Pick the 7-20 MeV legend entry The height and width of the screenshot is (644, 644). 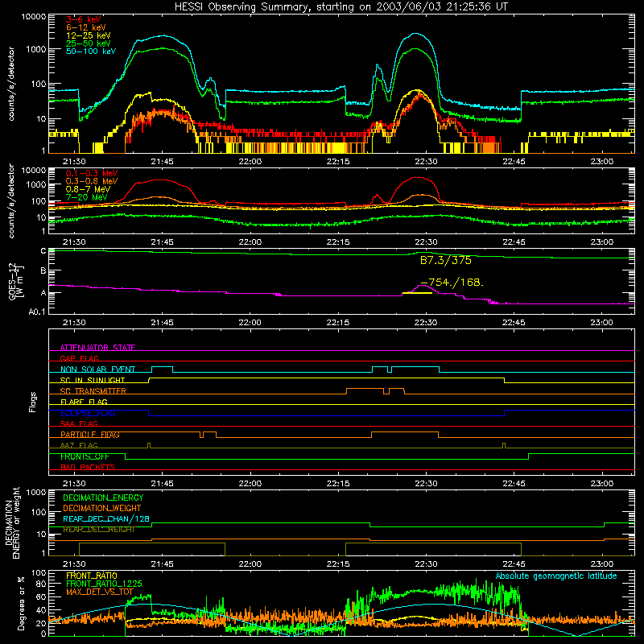[87, 197]
